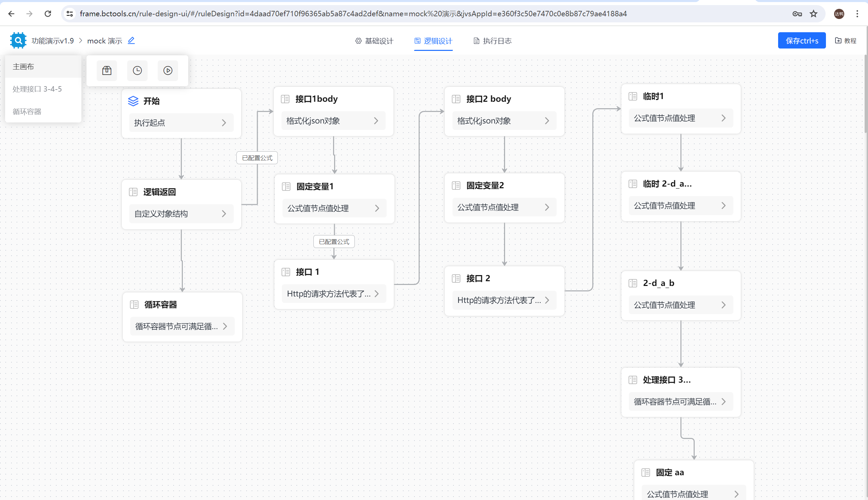
Task: Expand 格式化json对象 in 接口2 body
Action: click(547, 121)
